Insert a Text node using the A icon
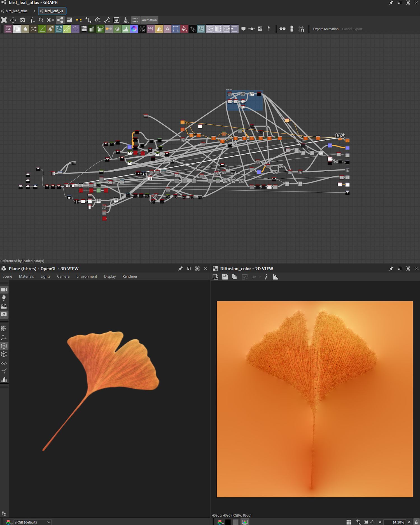Viewport: 420px width, 525px height. click(167, 29)
